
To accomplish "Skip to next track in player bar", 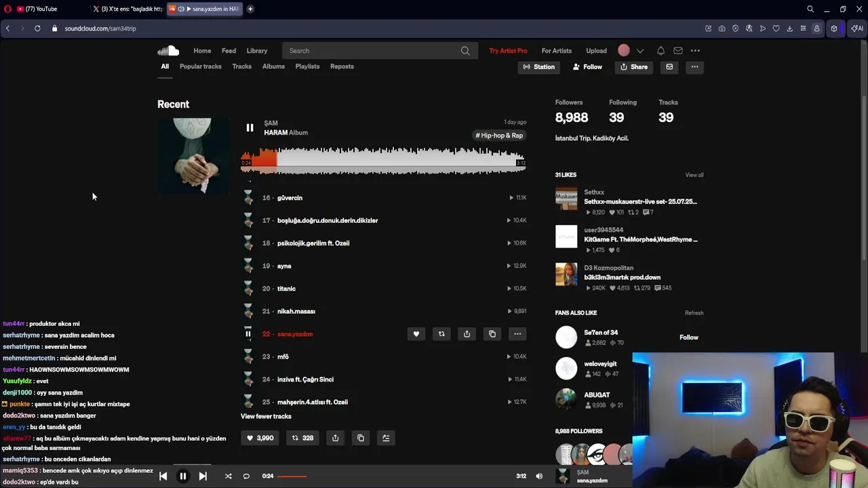I will click(203, 476).
